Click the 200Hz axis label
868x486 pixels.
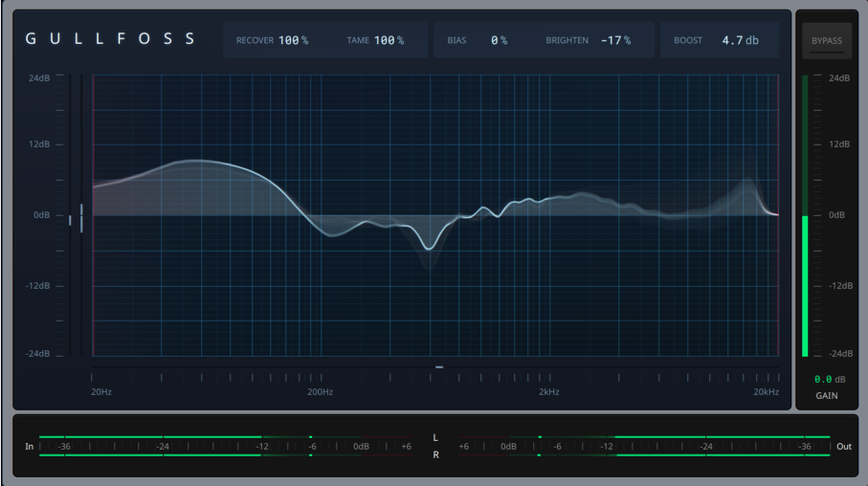[320, 392]
